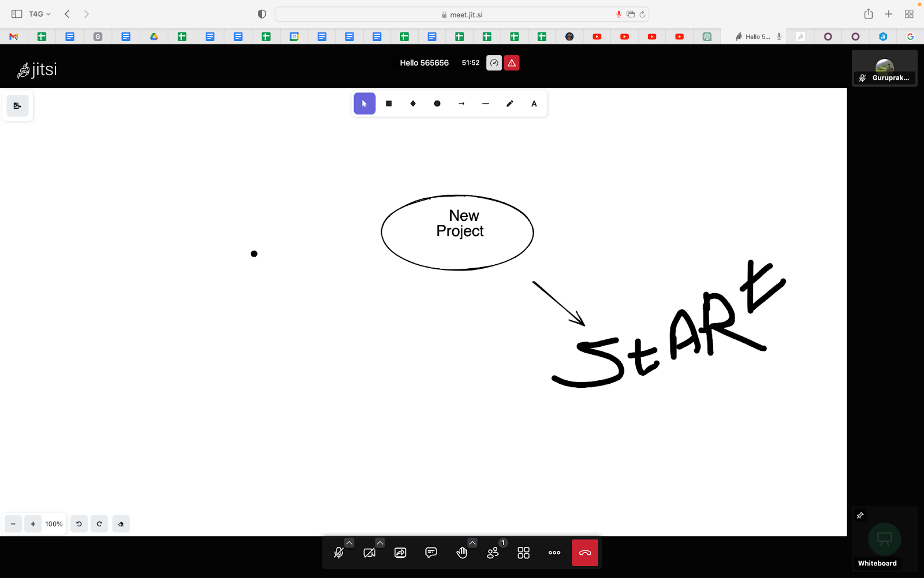This screenshot has width=924, height=578.
Task: Toggle tile view
Action: (x=523, y=553)
